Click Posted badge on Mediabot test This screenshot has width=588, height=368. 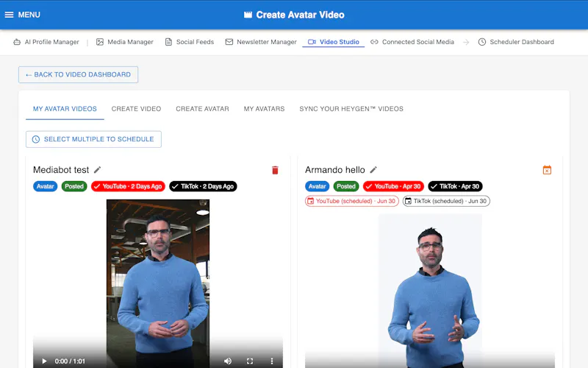[74, 186]
